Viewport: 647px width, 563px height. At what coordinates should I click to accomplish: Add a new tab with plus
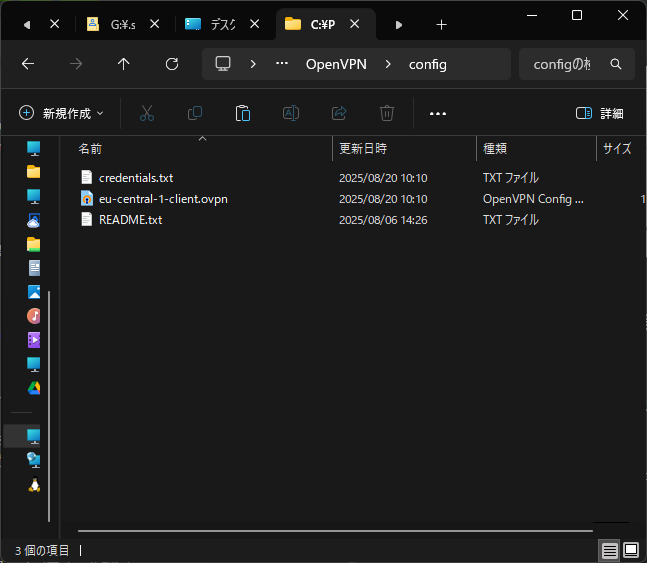click(x=442, y=25)
